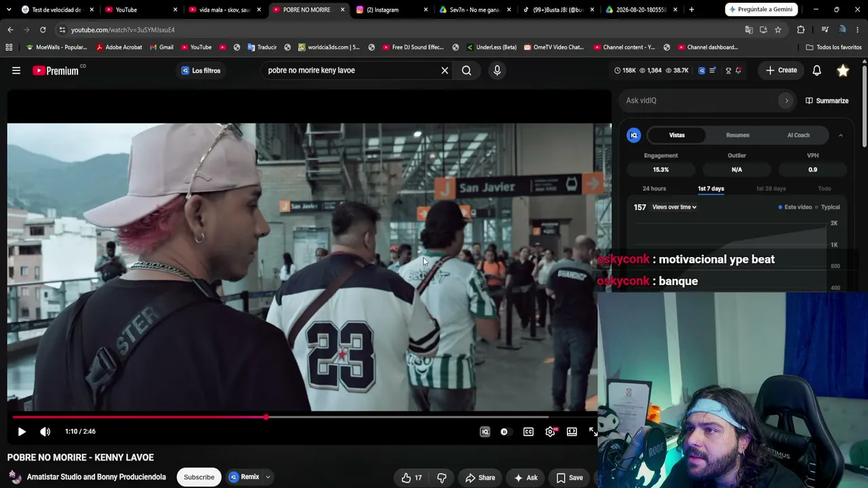
Task: Save video to a playlist
Action: pyautogui.click(x=570, y=478)
